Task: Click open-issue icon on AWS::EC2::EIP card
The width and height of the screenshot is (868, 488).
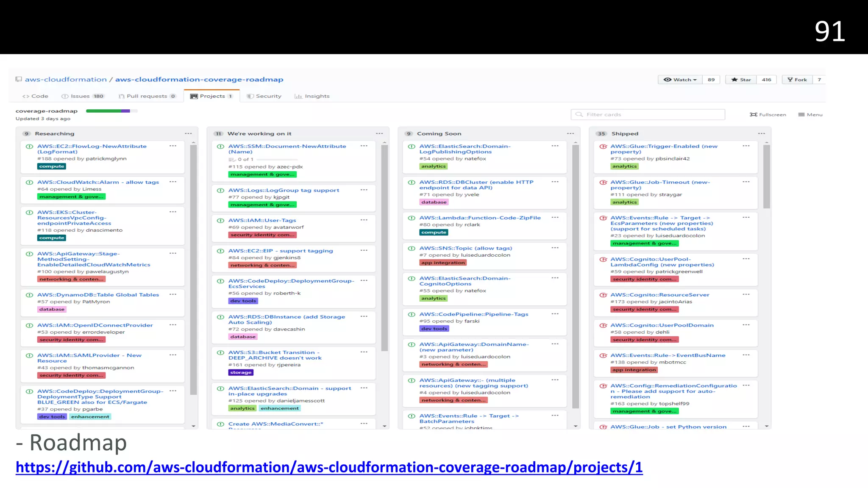Action: coord(220,251)
